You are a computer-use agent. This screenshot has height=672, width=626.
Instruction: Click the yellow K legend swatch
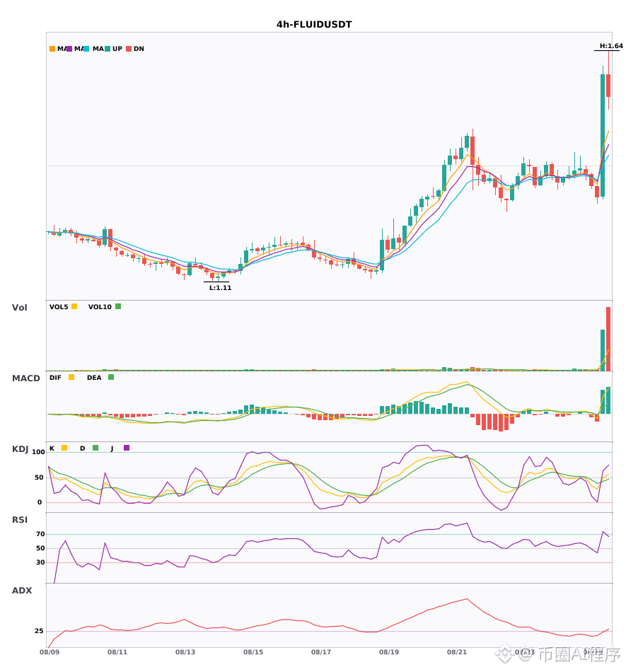coord(64,448)
